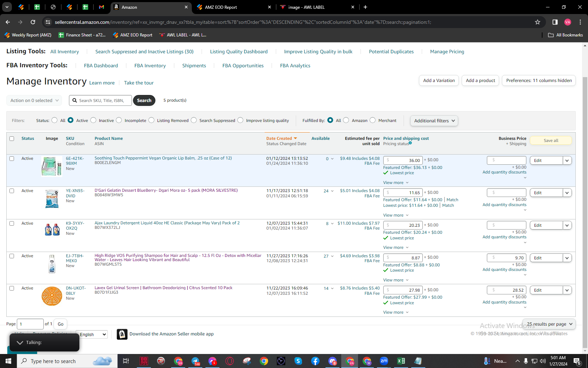Open Excel from the taskbar
The height and width of the screenshot is (368, 588).
click(x=401, y=361)
